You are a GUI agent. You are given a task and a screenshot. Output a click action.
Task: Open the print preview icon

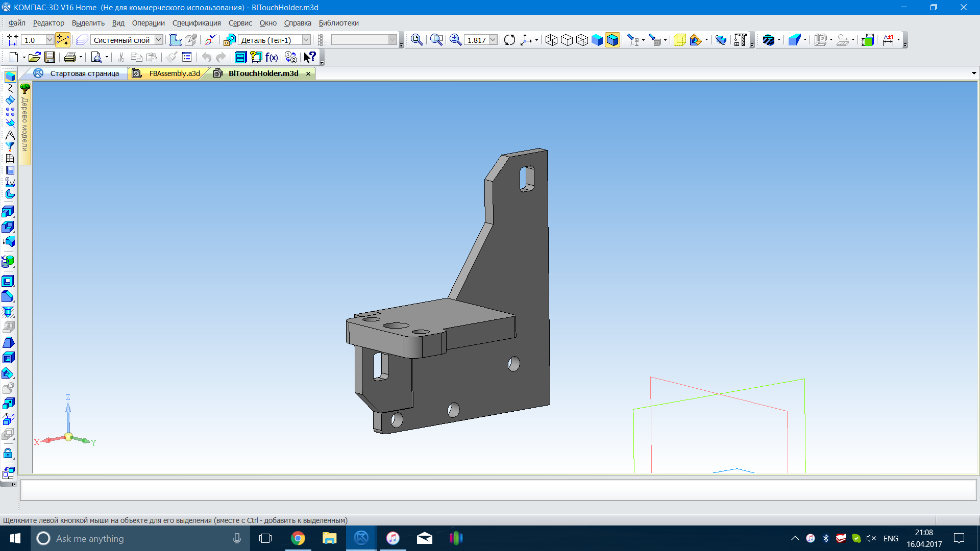96,57
